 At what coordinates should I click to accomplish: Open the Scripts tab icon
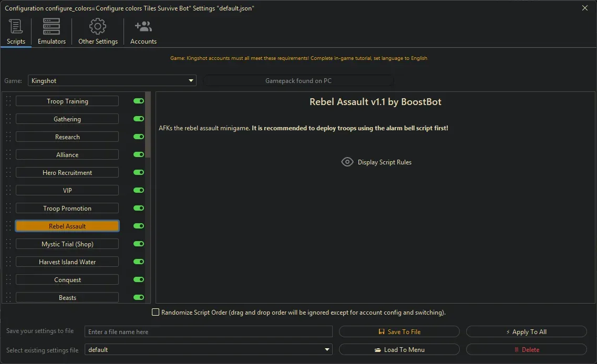click(16, 26)
